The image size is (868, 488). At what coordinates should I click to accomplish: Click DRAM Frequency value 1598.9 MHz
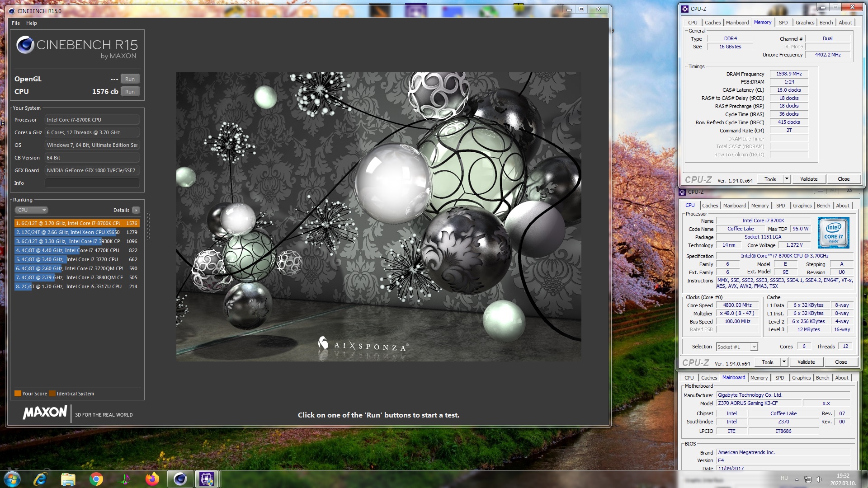[789, 74]
